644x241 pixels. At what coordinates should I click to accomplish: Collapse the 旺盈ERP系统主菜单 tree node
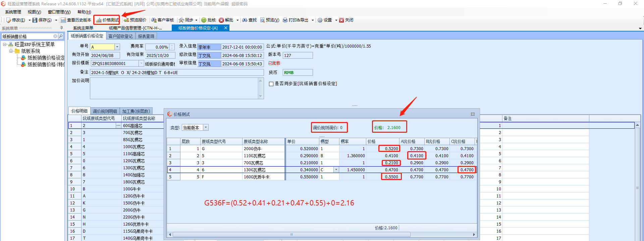pos(5,44)
